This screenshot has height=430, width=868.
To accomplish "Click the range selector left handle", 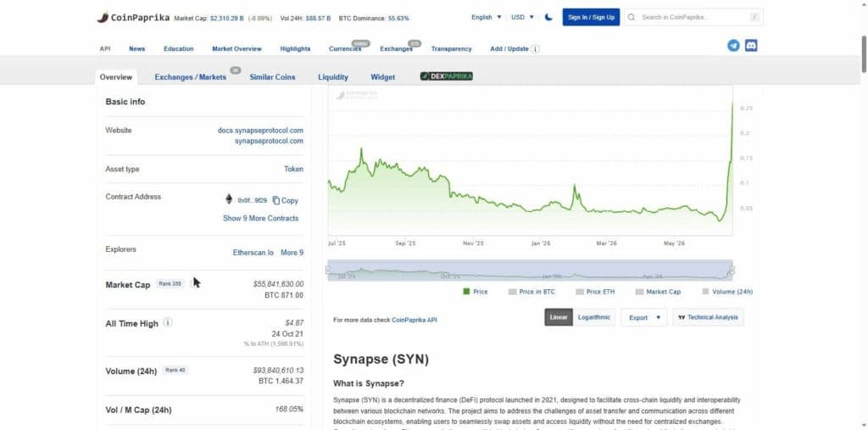I will (x=328, y=271).
